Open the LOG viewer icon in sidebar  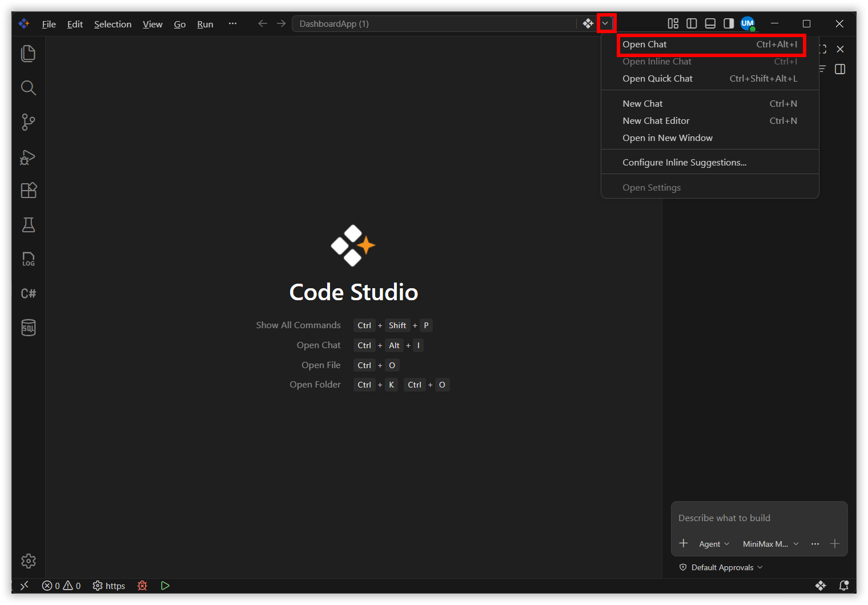pyautogui.click(x=28, y=259)
